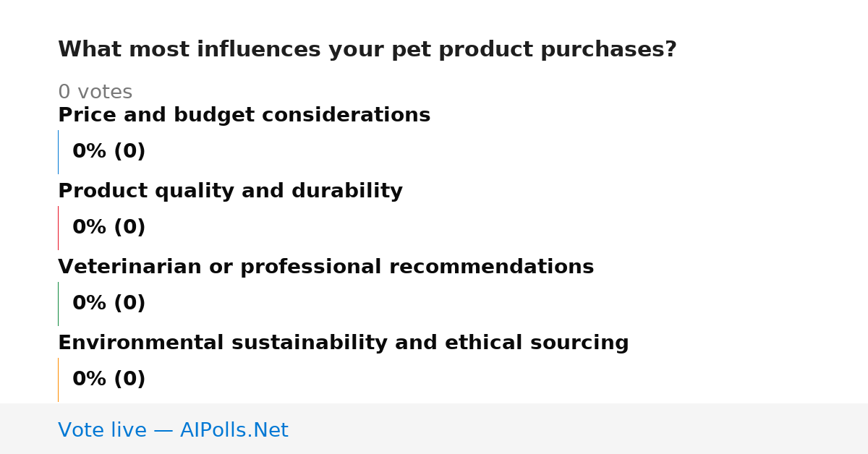Choose 'Product quality and durability' option

click(x=230, y=192)
